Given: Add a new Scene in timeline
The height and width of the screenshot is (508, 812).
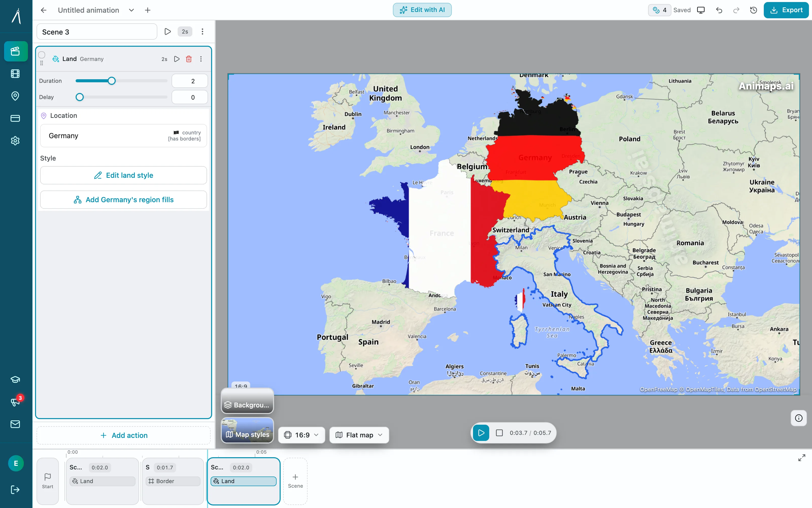Looking at the screenshot, I should [x=295, y=481].
